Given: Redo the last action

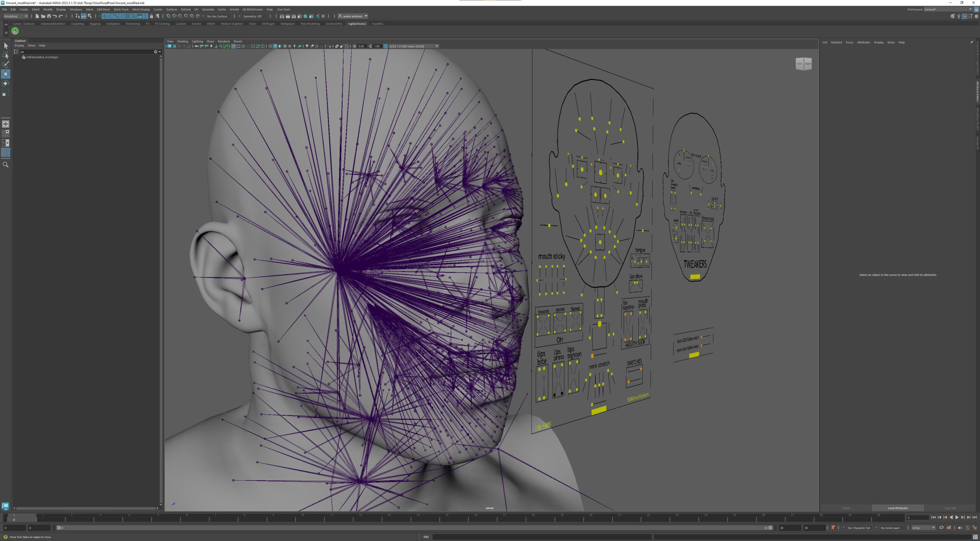Looking at the screenshot, I should (x=60, y=16).
